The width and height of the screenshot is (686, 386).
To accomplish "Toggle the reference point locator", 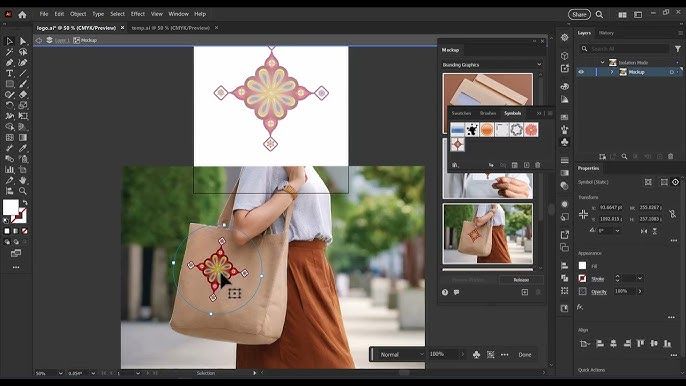I will click(x=583, y=214).
